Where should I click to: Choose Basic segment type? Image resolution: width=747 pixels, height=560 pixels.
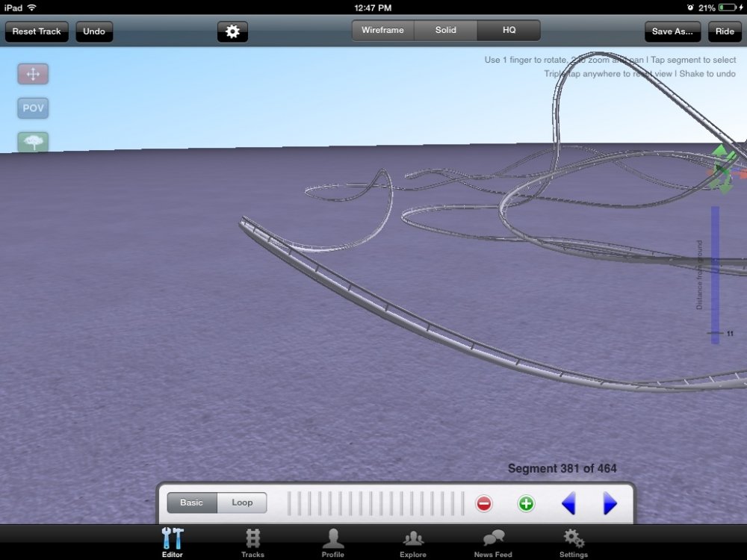pyautogui.click(x=191, y=503)
